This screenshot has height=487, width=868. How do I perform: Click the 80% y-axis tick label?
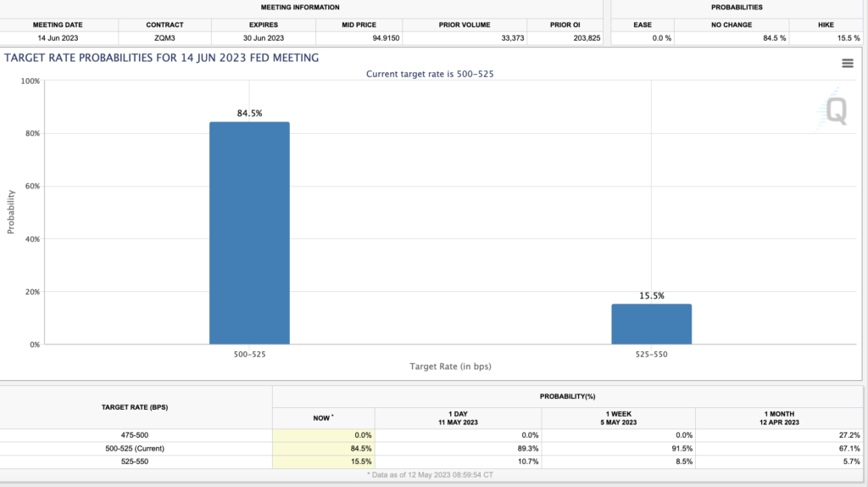32,133
